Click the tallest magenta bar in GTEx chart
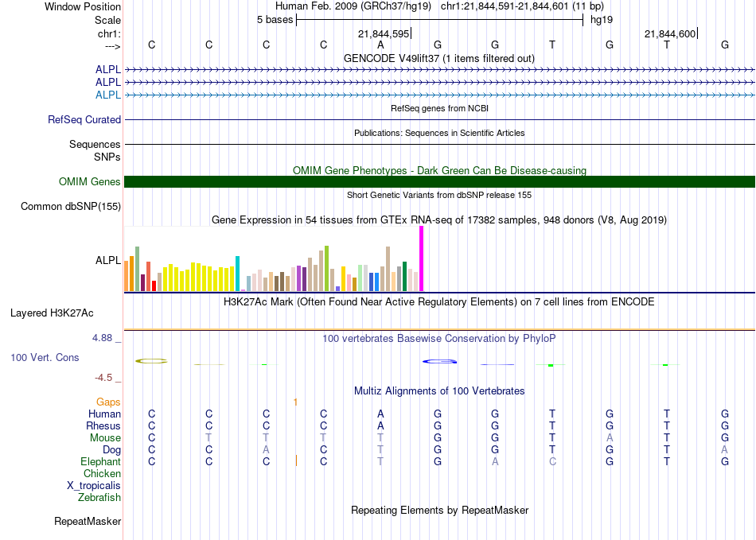The width and height of the screenshot is (756, 540). [x=421, y=259]
